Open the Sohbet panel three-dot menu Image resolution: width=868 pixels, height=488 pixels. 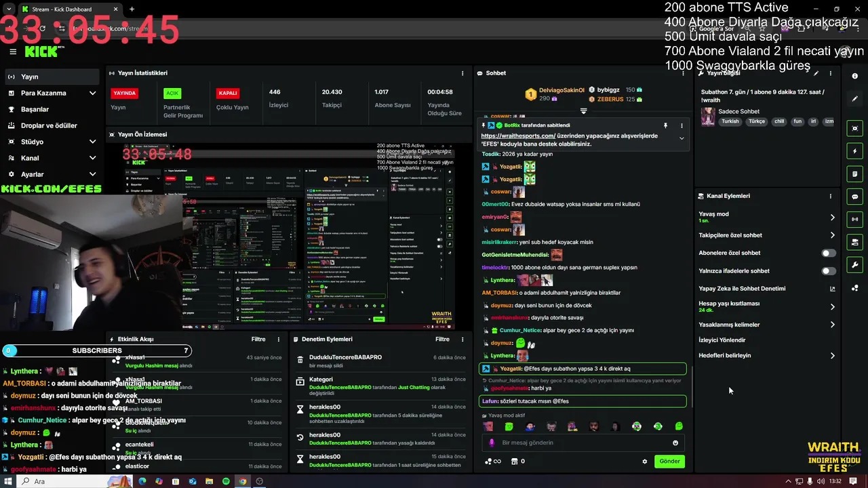coord(682,73)
